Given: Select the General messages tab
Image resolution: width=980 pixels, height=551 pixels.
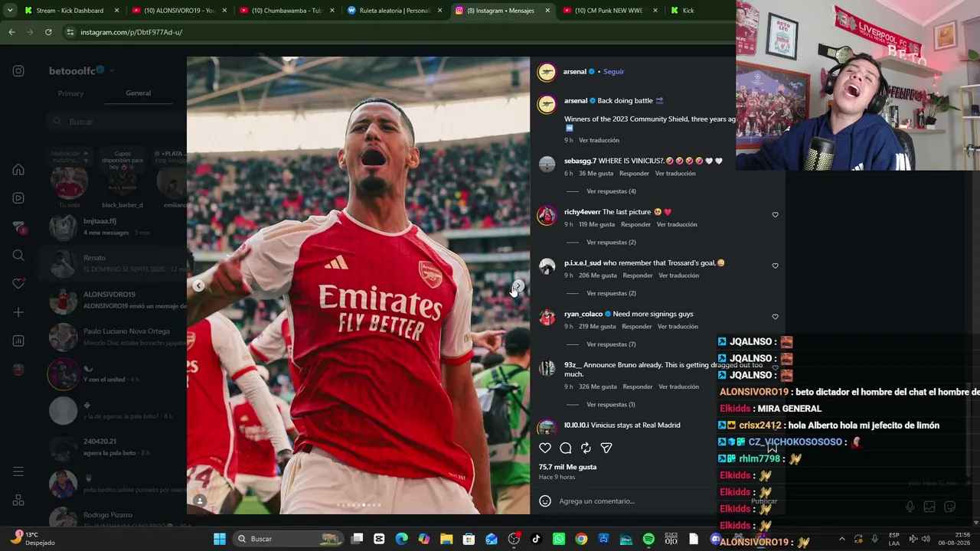Looking at the screenshot, I should click(139, 93).
